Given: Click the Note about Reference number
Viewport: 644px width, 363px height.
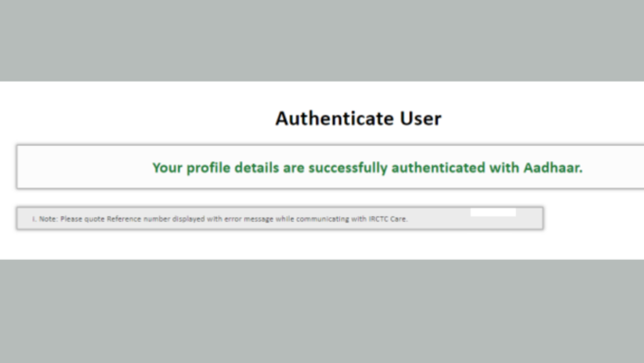Looking at the screenshot, I should [x=220, y=219].
